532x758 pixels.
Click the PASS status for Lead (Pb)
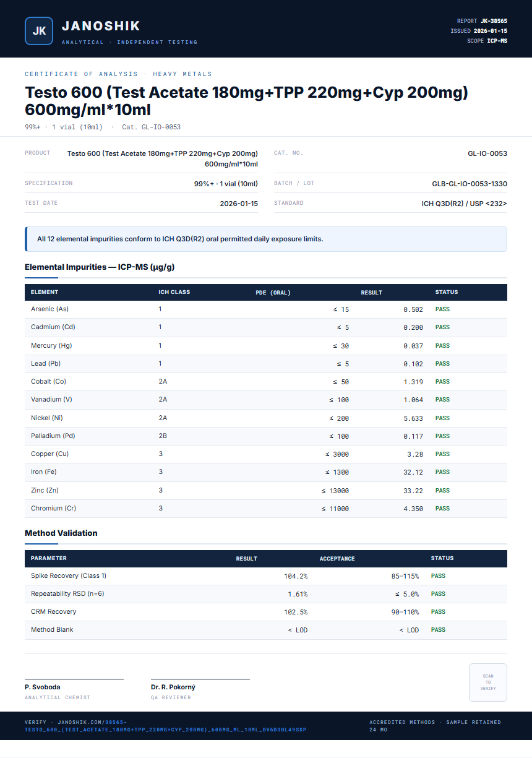tap(442, 364)
